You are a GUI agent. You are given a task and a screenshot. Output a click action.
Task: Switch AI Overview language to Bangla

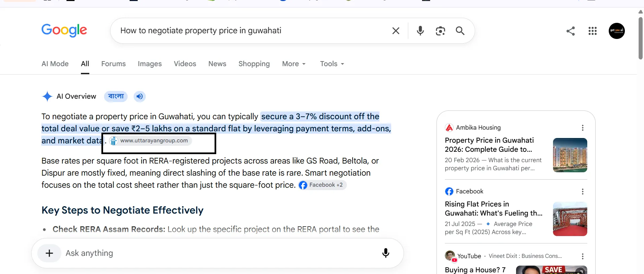(x=116, y=96)
